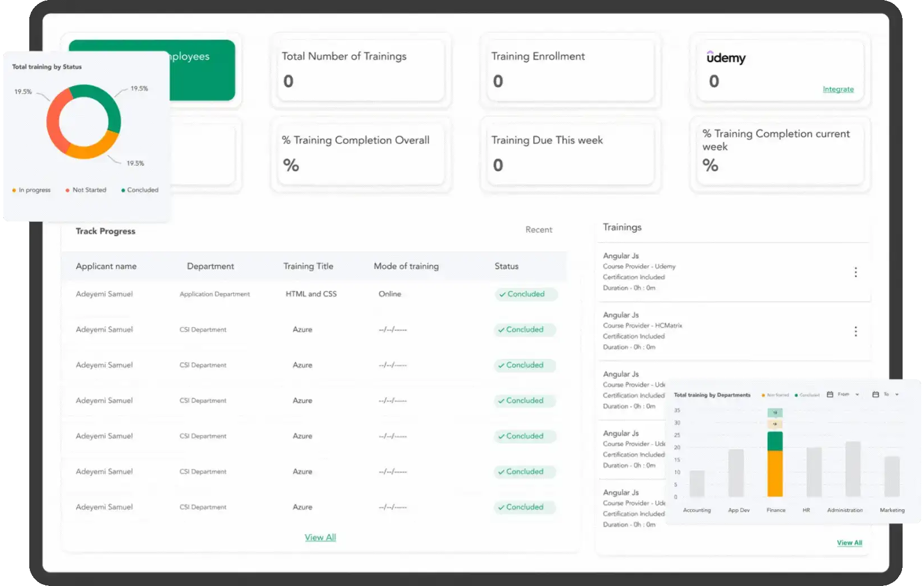The height and width of the screenshot is (586, 924).
Task: Click the Status column header
Action: tap(506, 267)
